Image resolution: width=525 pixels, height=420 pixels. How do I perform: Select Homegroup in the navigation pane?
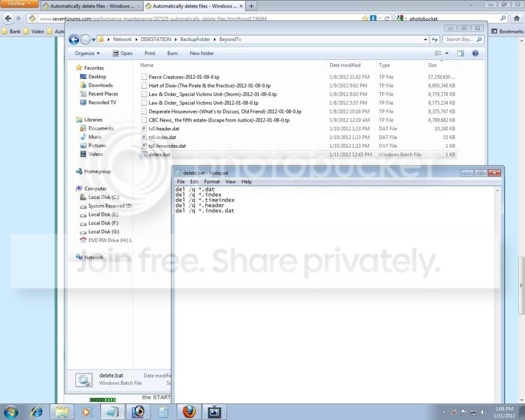(x=94, y=171)
